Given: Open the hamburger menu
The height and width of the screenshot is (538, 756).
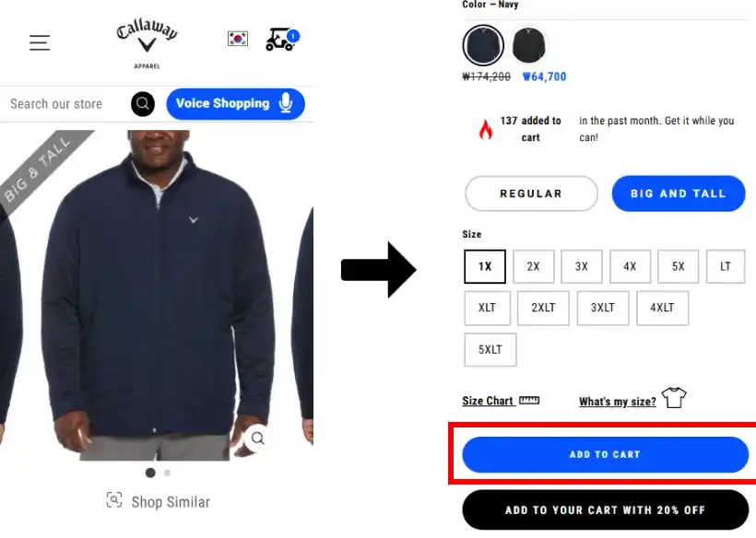Looking at the screenshot, I should pyautogui.click(x=40, y=43).
